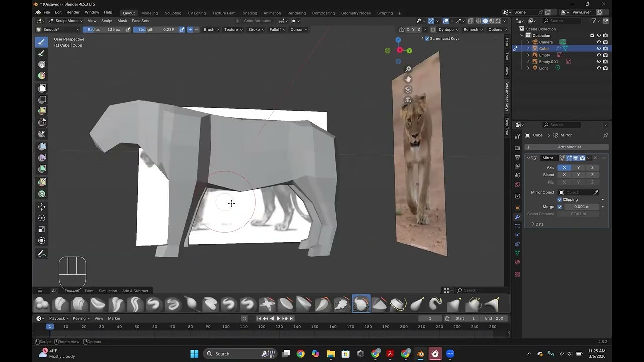
Task: Select the Blob brush thumbnail
Action: pyautogui.click(x=42, y=304)
